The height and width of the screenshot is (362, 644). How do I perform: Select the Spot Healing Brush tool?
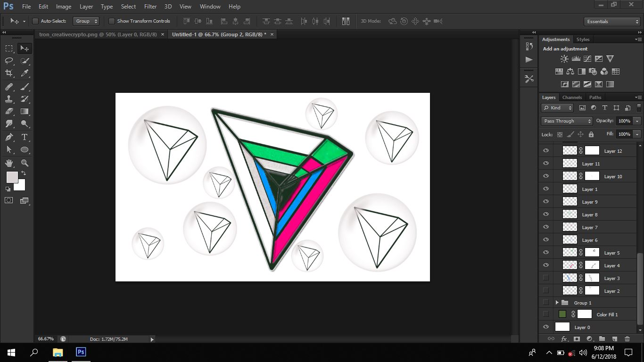9,87
